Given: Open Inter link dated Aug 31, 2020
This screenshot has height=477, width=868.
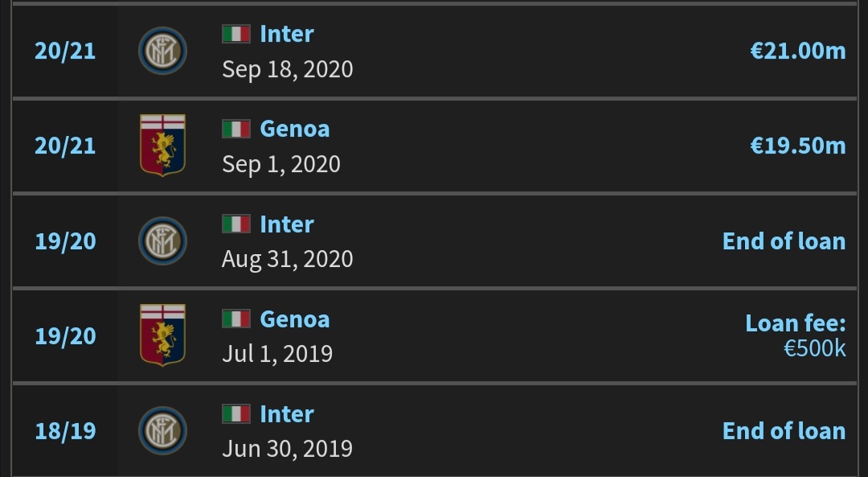Looking at the screenshot, I should tap(287, 224).
